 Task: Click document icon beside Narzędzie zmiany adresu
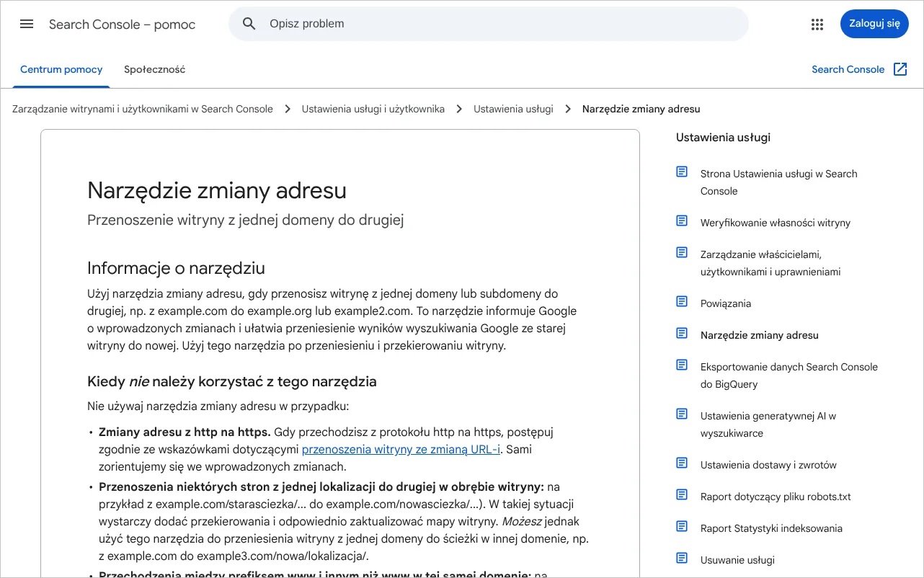click(x=682, y=333)
